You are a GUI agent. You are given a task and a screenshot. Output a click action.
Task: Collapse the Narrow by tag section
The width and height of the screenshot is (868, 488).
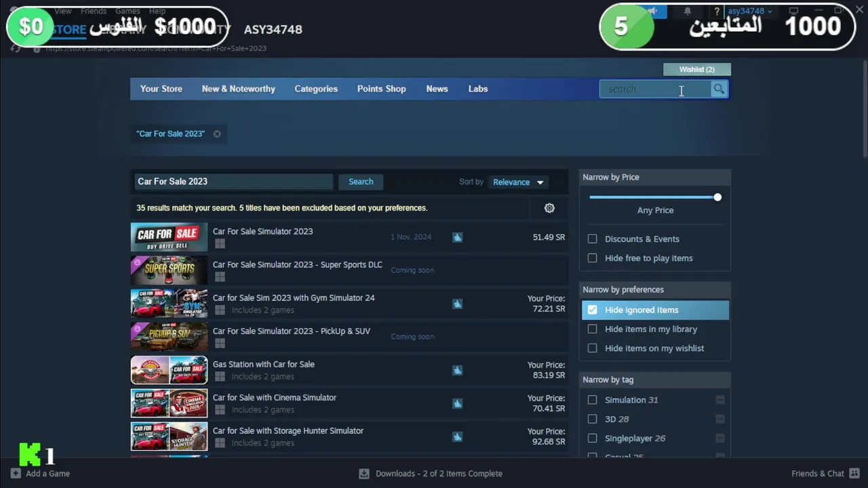tap(655, 380)
